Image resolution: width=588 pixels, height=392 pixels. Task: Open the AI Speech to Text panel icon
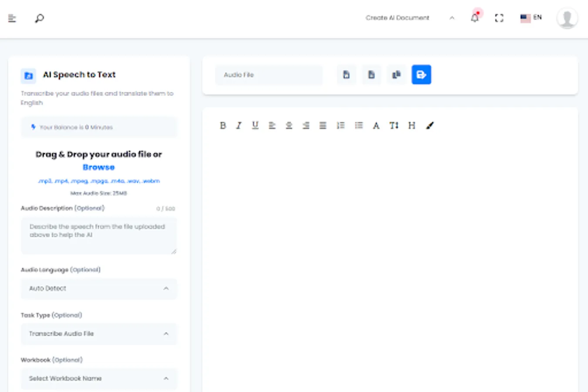point(28,76)
